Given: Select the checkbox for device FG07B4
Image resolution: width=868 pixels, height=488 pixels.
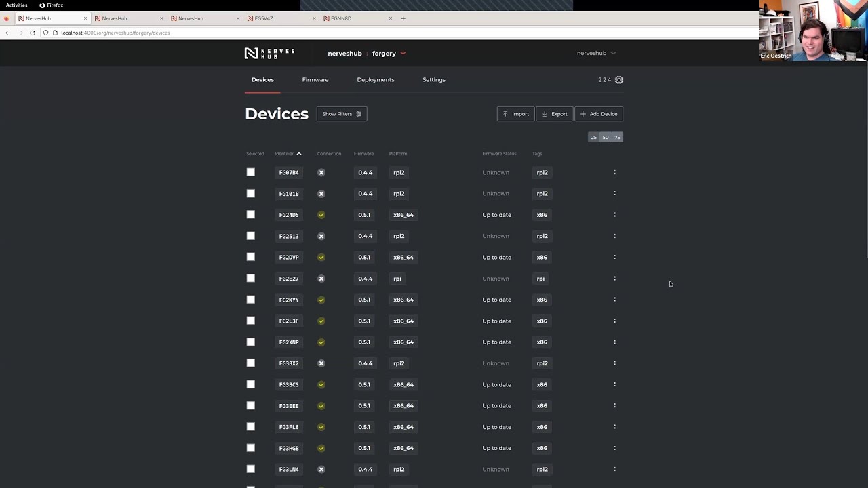Looking at the screenshot, I should point(251,172).
